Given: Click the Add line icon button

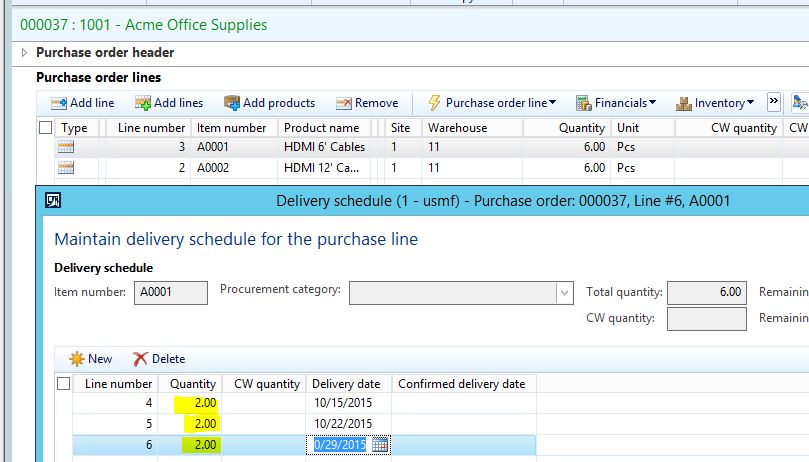Looking at the screenshot, I should coord(58,103).
